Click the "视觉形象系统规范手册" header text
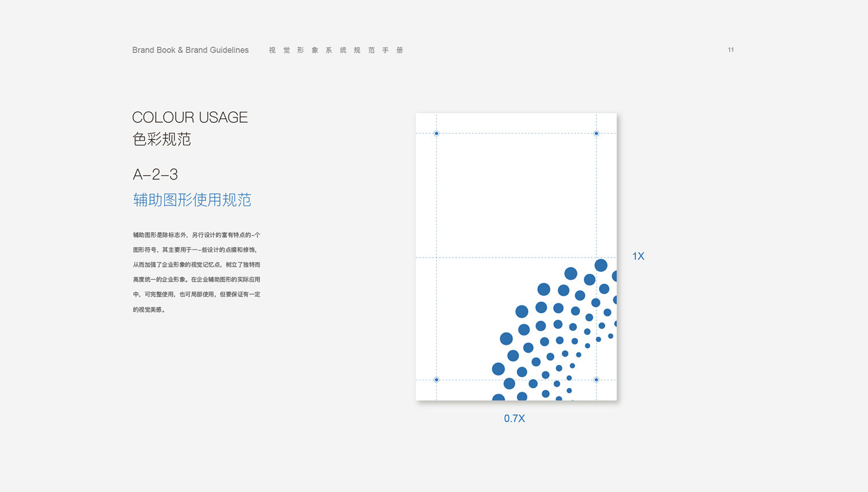Viewport: 868px width, 492px height. (336, 50)
